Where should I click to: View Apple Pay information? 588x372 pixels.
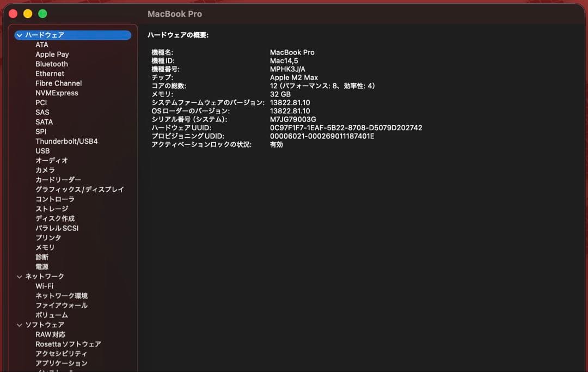click(52, 54)
